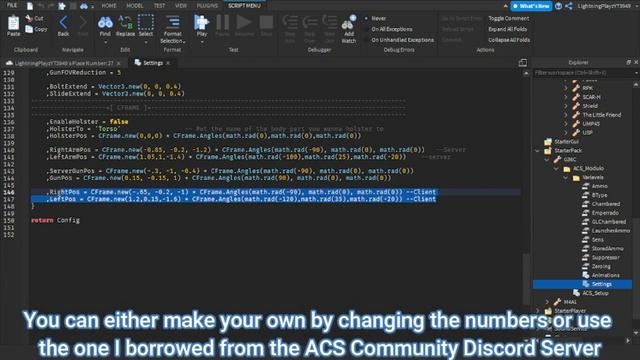The height and width of the screenshot is (360, 640).
Task: Click the Format Selection icon
Action: 173,22
